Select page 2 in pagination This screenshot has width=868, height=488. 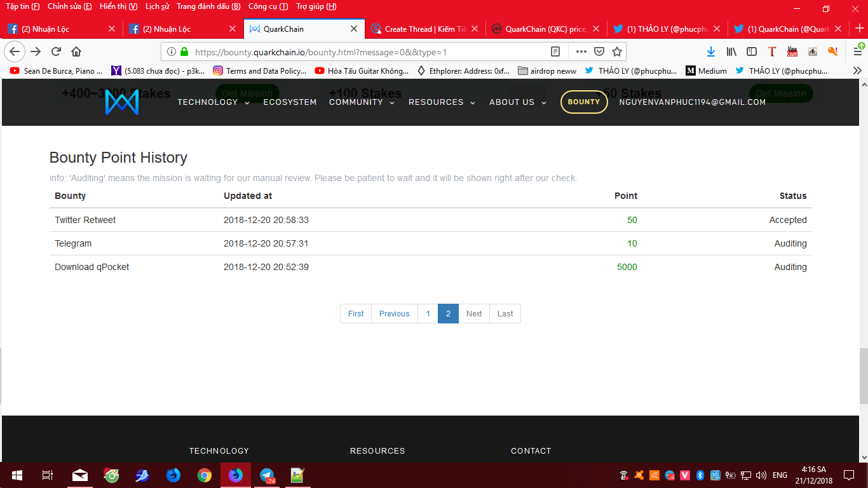448,314
